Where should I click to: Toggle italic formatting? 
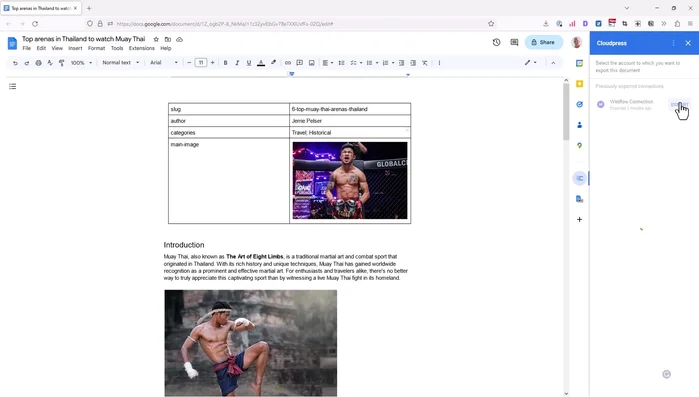click(237, 63)
